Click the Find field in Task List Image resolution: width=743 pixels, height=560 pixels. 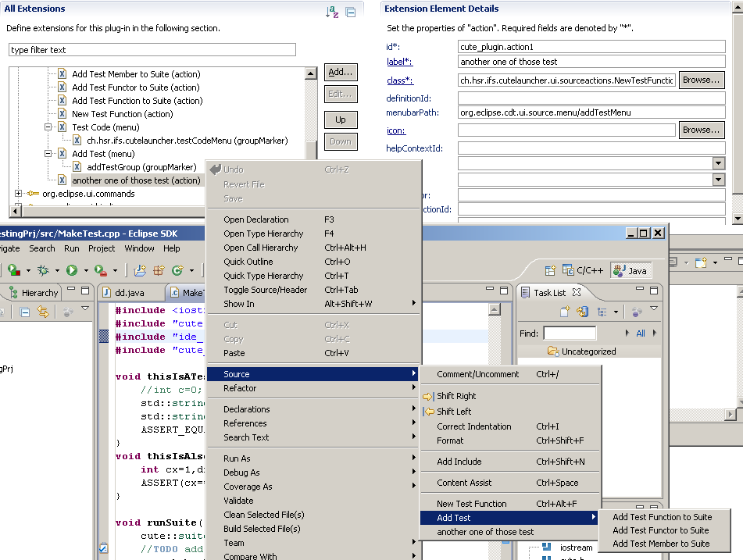570,333
